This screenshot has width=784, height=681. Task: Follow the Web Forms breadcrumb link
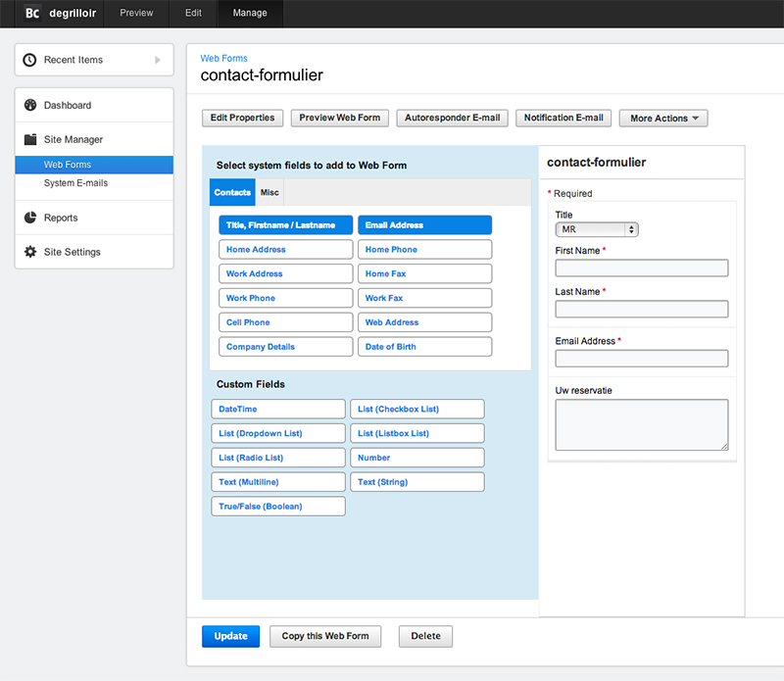[x=223, y=58]
